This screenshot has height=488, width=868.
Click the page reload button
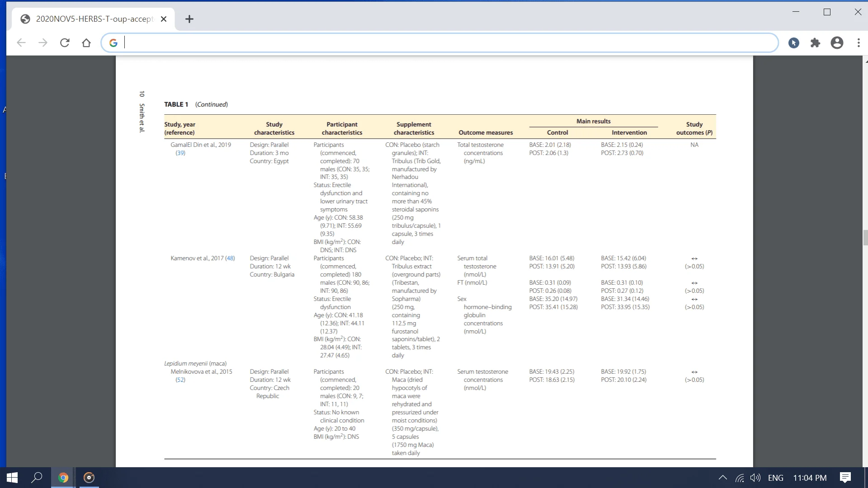(64, 43)
